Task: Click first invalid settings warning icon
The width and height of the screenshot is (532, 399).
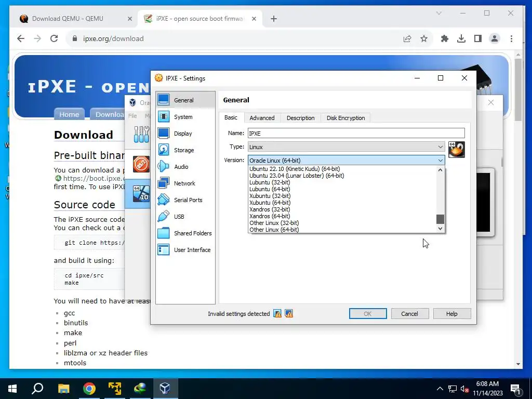Action: coord(277,313)
